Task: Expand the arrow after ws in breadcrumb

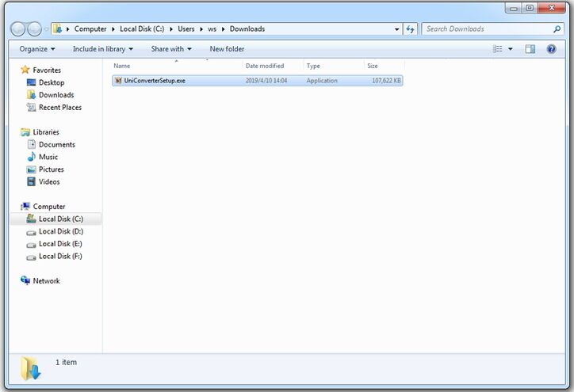Action: 223,29
